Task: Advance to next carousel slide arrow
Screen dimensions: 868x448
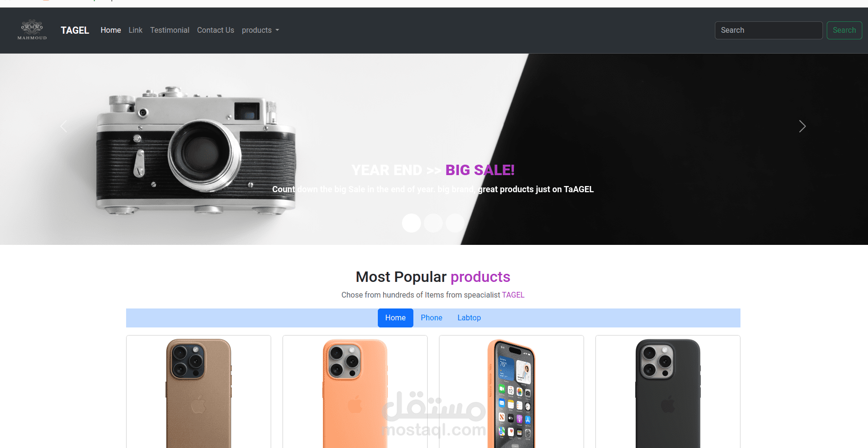Action: (802, 126)
